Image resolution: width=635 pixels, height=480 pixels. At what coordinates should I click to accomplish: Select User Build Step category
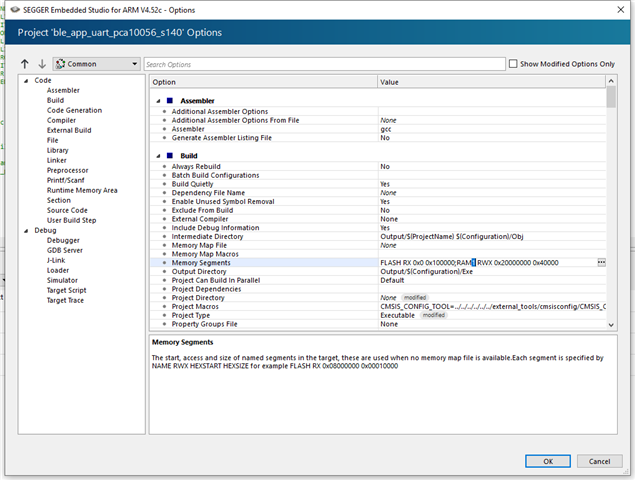72,220
